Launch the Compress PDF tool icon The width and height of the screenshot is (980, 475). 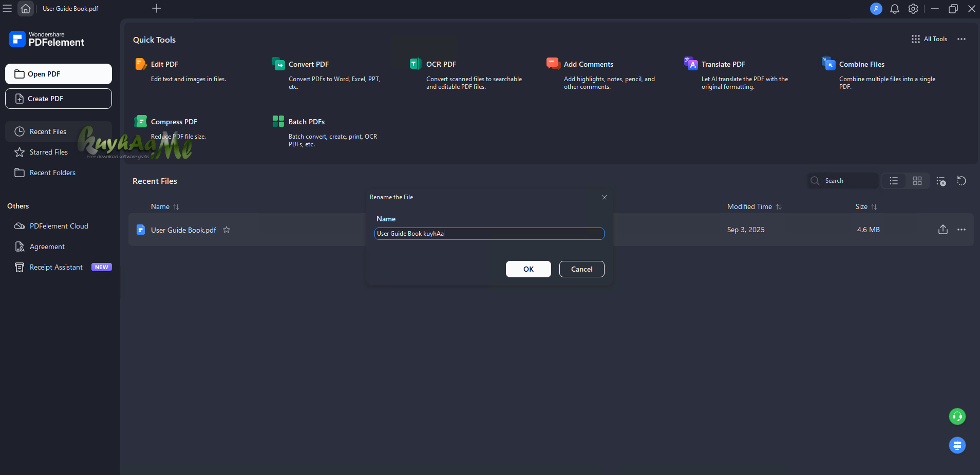[x=141, y=121]
